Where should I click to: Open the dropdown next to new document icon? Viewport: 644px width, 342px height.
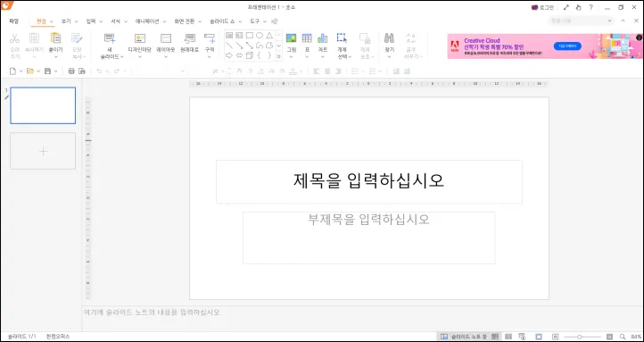(21, 71)
